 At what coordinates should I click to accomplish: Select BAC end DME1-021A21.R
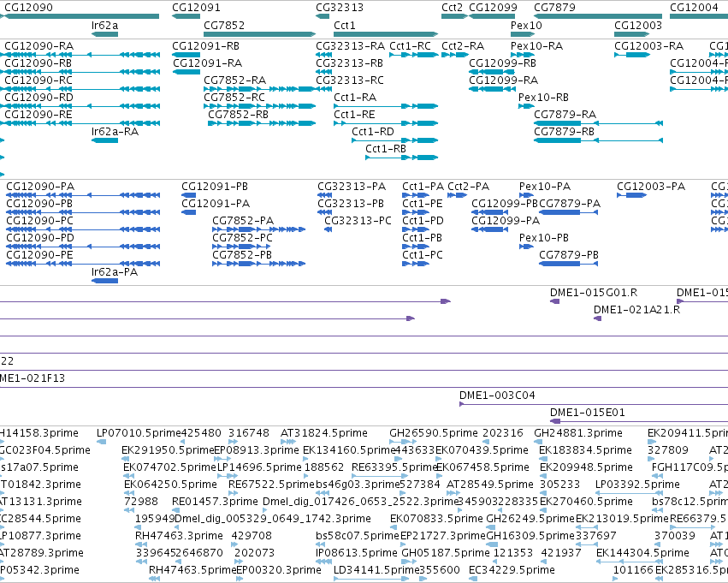click(637, 310)
